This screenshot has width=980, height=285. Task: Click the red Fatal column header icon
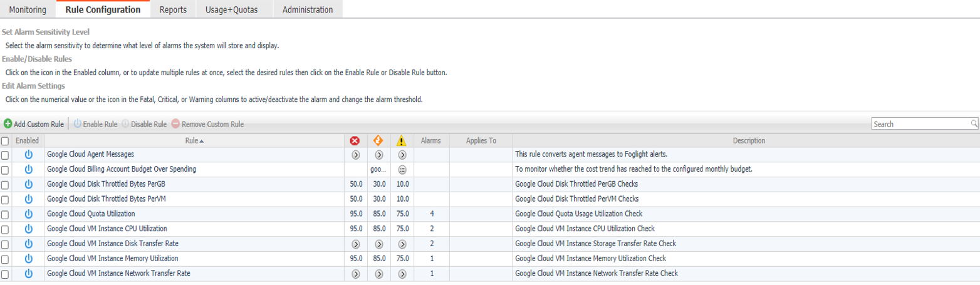coord(355,141)
